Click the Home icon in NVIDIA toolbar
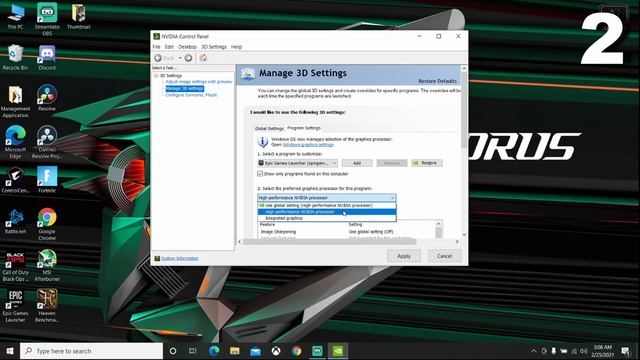 click(203, 58)
